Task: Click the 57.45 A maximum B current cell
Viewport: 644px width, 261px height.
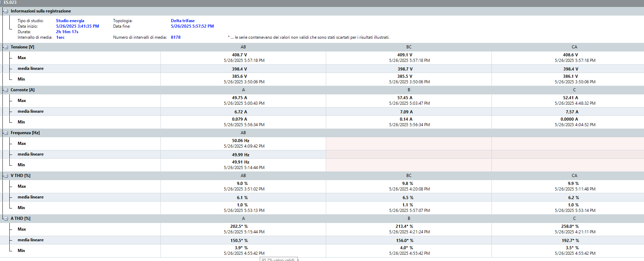Action: coord(409,101)
